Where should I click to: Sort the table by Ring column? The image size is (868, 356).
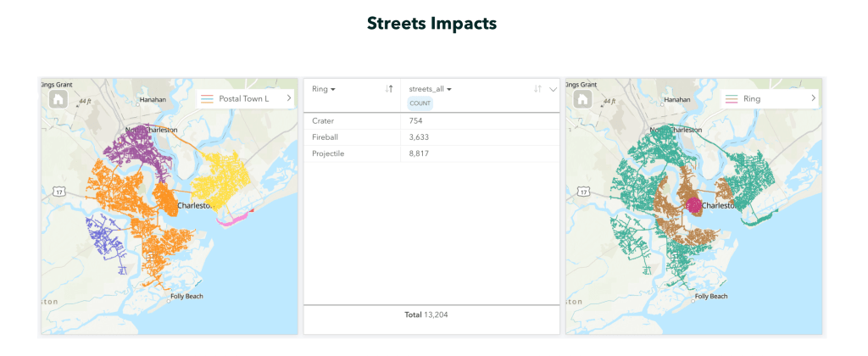tap(389, 89)
